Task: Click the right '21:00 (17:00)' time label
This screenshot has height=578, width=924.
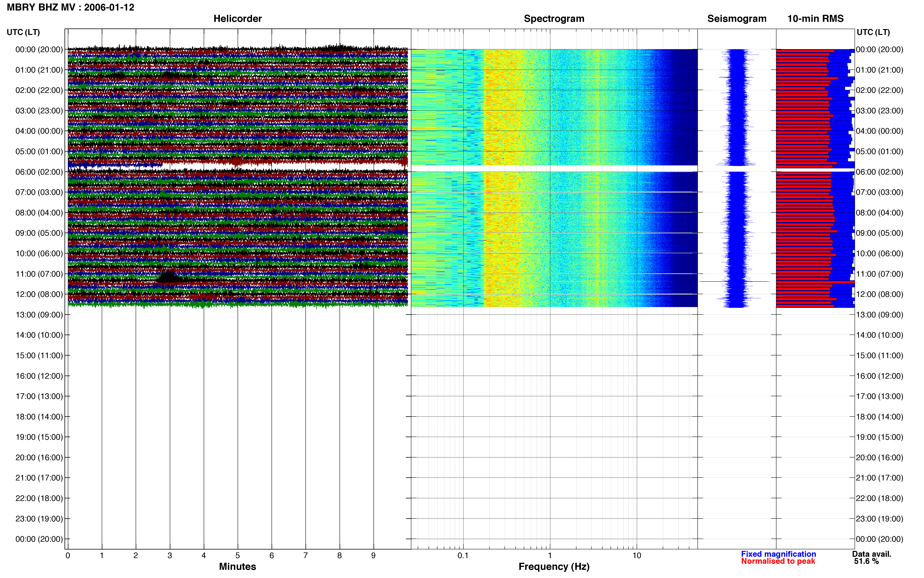Action: [880, 478]
